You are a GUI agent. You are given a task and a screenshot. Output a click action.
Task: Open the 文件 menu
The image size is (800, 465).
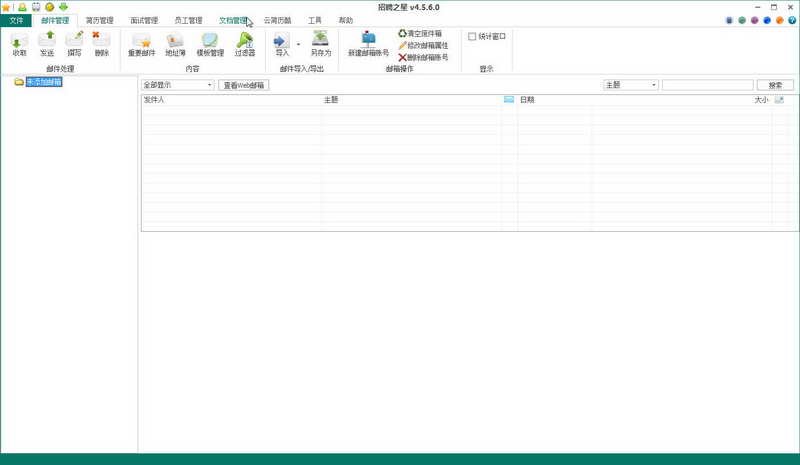coord(16,20)
